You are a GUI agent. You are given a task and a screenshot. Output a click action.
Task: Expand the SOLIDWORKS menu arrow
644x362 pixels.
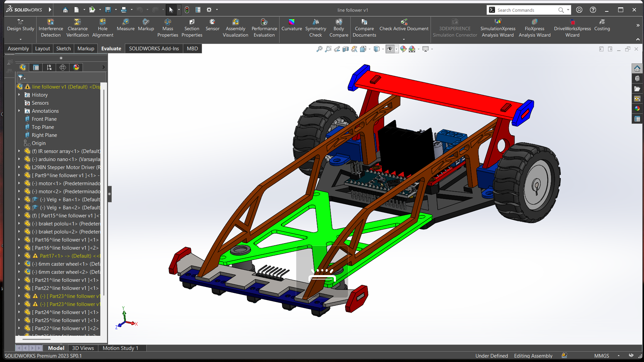50,10
